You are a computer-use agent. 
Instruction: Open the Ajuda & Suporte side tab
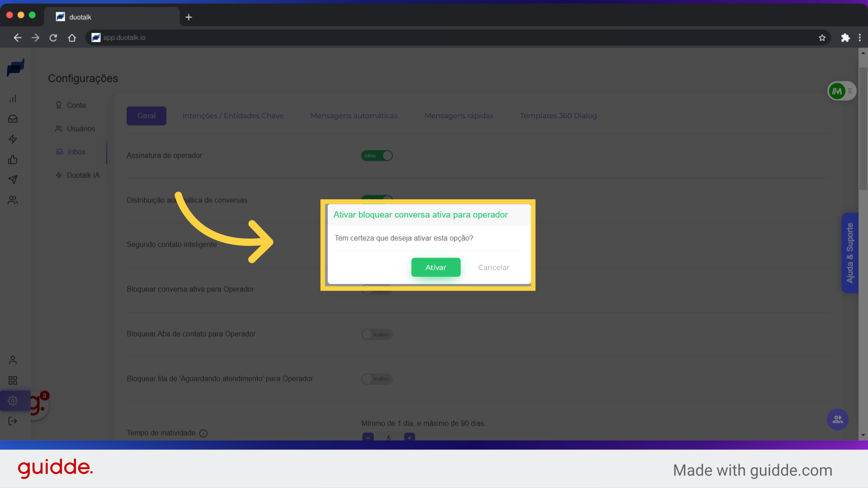tap(850, 253)
